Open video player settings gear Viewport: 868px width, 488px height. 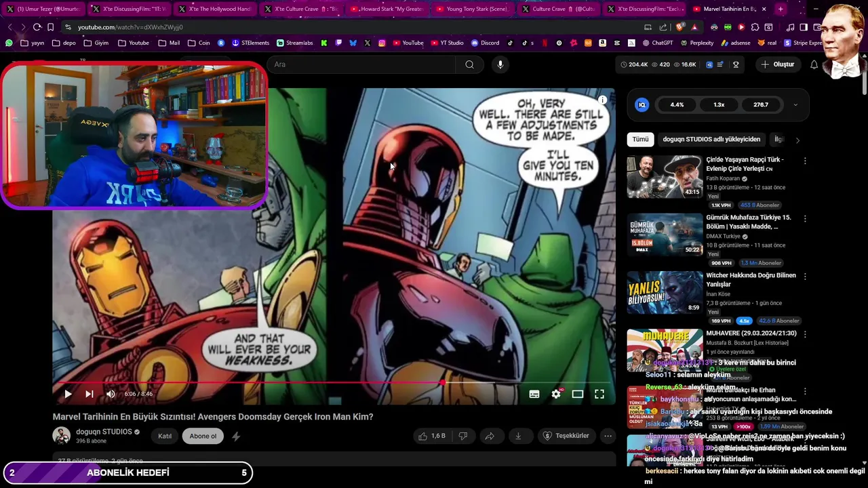(x=556, y=394)
